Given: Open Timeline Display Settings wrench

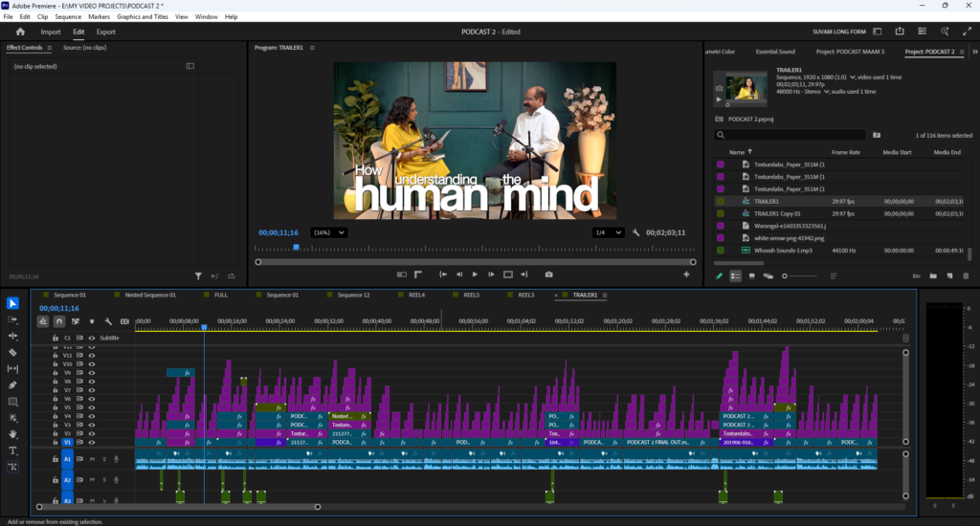Looking at the screenshot, I should (108, 321).
